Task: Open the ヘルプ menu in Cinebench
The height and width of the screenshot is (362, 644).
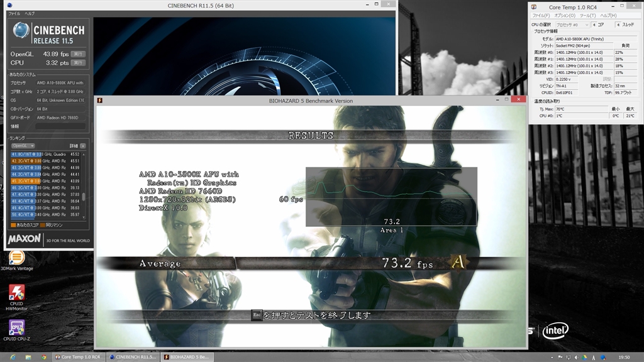Action: tap(30, 14)
